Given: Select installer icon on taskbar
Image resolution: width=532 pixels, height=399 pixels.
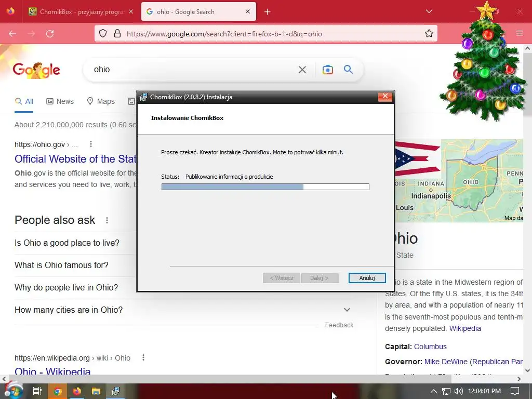Looking at the screenshot, I should pos(115,391).
